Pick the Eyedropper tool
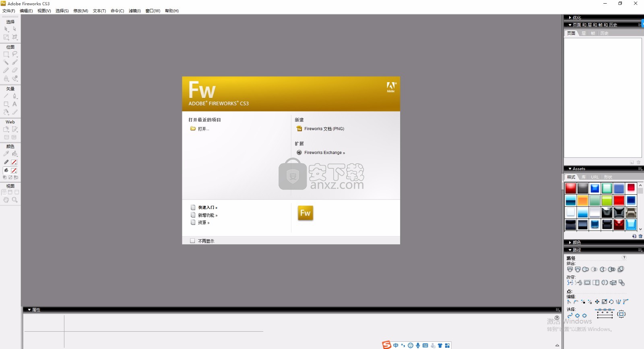Viewport: 644px width, 349px height. 6,154
